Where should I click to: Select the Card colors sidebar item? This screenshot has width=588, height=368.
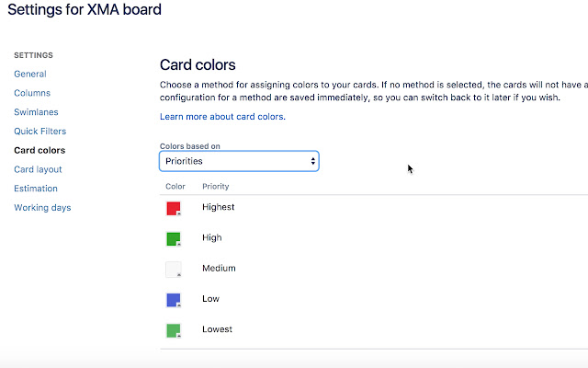coord(40,150)
